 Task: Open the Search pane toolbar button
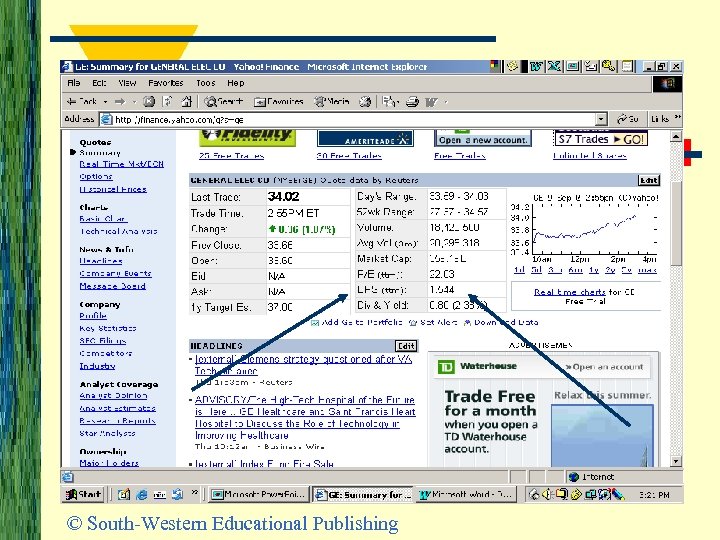pyautogui.click(x=224, y=101)
